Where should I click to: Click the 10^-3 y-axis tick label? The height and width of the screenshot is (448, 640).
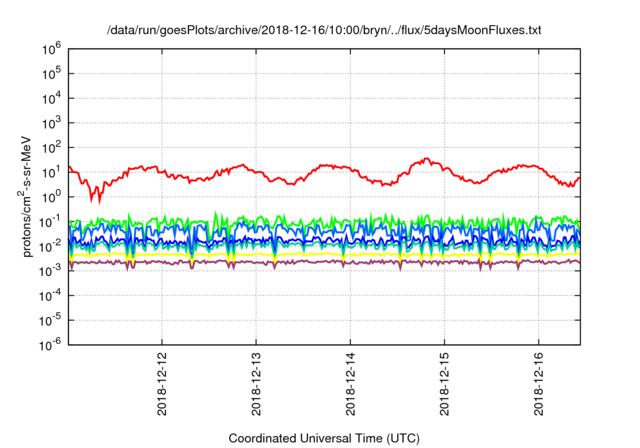tap(50, 271)
